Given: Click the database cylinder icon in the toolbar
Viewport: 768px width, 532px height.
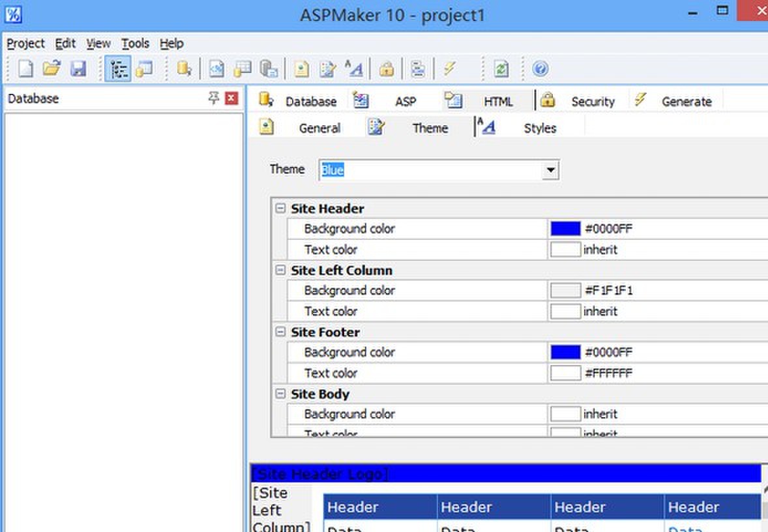Looking at the screenshot, I should [184, 68].
